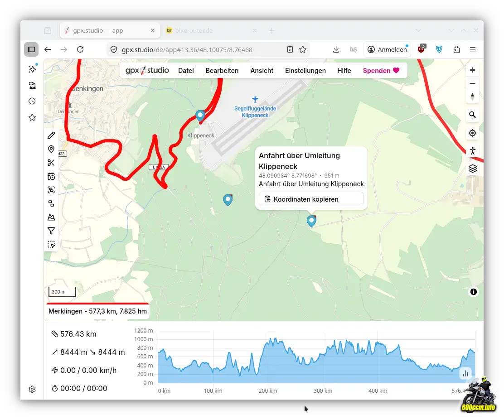
Task: Select the scissors crop tool
Action: 51,163
